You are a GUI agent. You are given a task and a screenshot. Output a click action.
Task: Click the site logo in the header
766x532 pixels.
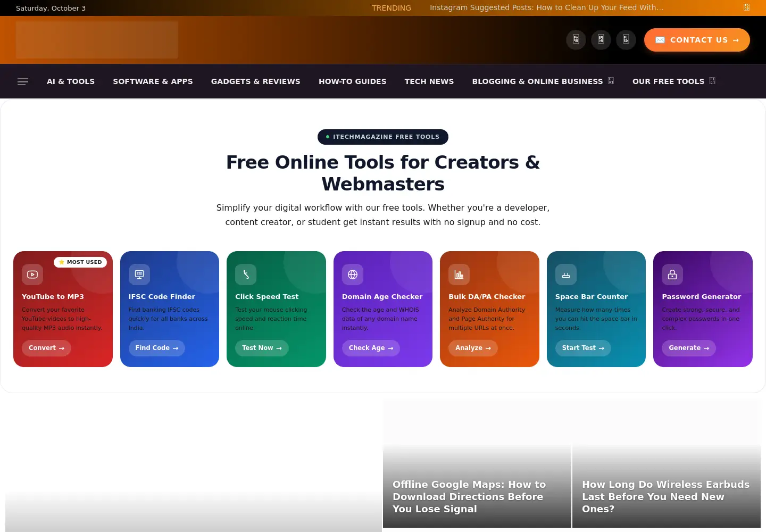[97, 40]
